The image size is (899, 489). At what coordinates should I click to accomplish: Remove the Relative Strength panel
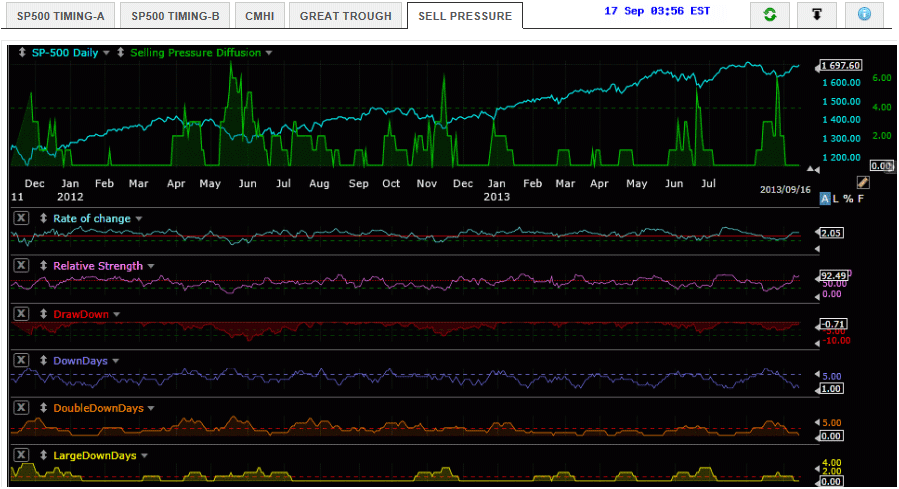coord(21,265)
